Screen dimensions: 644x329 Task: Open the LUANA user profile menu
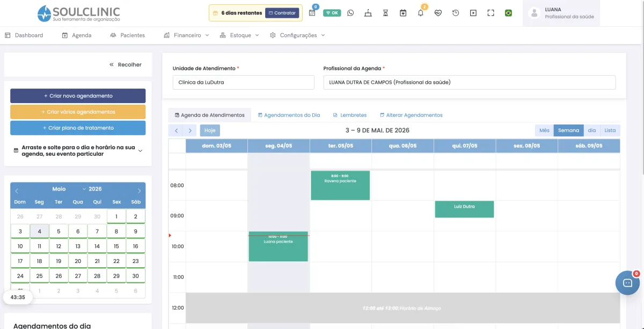pos(561,13)
